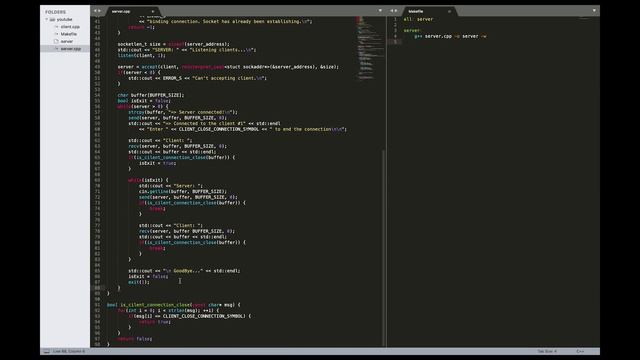Go to next tab in left pane
The image size is (640, 360).
click(99, 11)
